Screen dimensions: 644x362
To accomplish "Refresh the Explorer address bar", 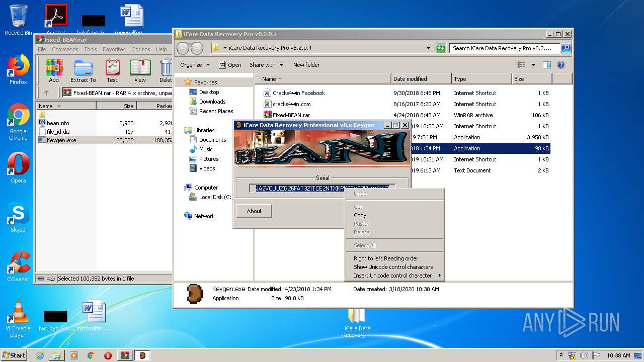I will click(441, 48).
